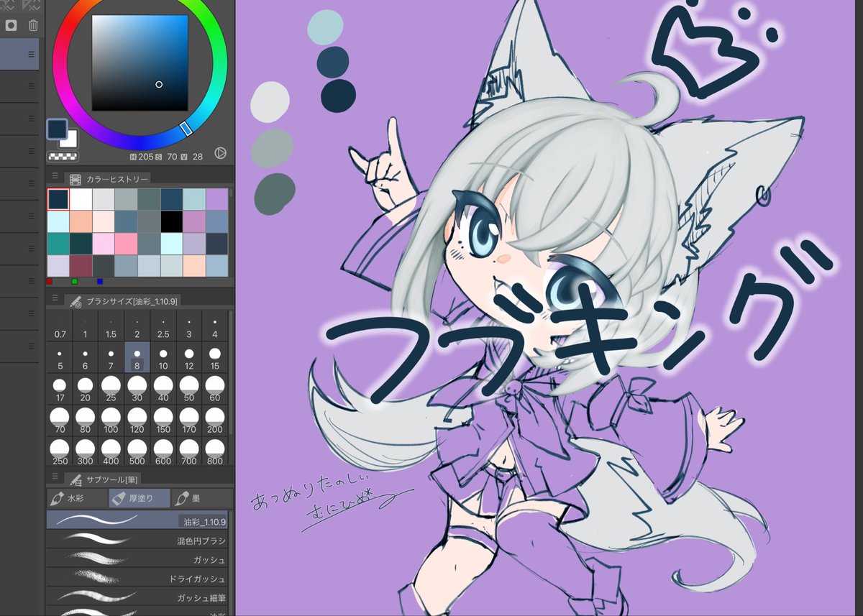The height and width of the screenshot is (616, 863).
Task: Pick a shade in the color wheel saturation square
Action: pos(140,63)
